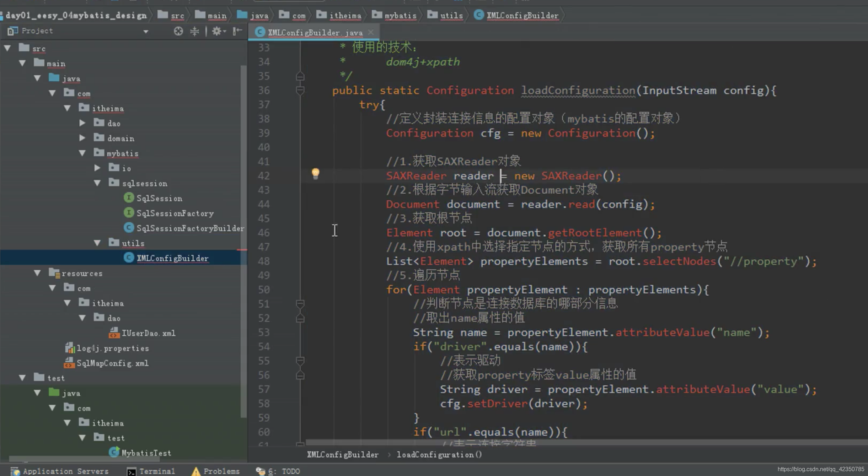Image resolution: width=868 pixels, height=476 pixels.
Task: Open SqlSessionFactory interface file
Action: click(175, 213)
